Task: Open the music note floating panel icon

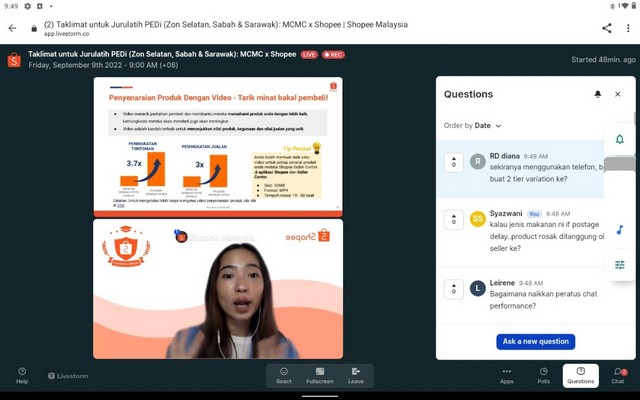Action: pyautogui.click(x=619, y=230)
